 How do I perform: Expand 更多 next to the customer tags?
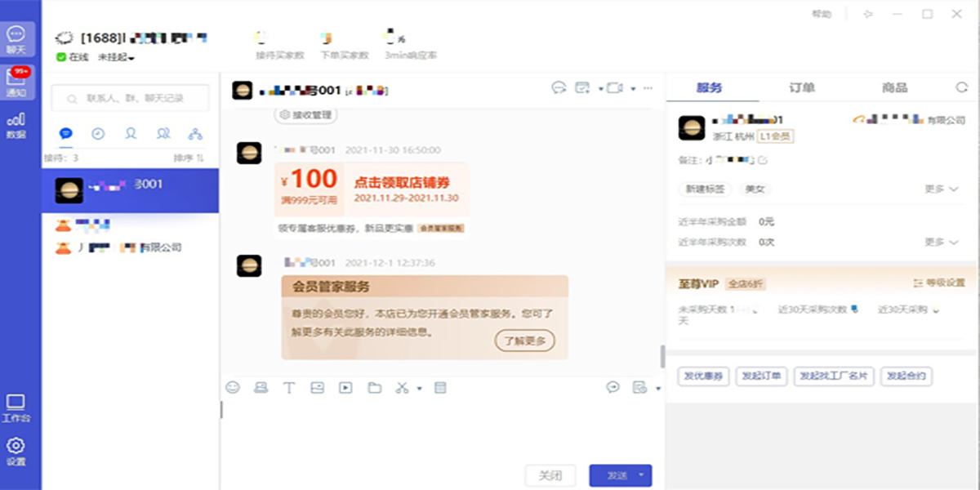pyautogui.click(x=938, y=189)
